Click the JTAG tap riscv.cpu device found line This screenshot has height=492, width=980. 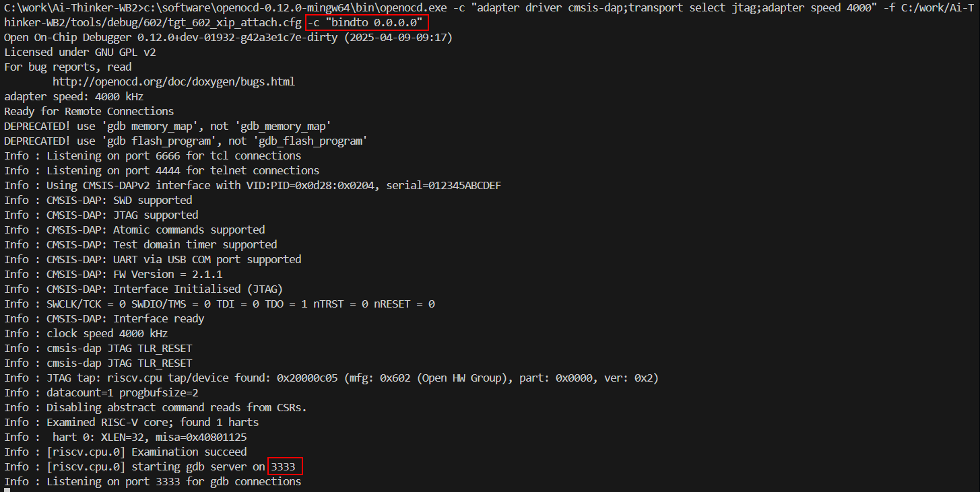[331, 378]
